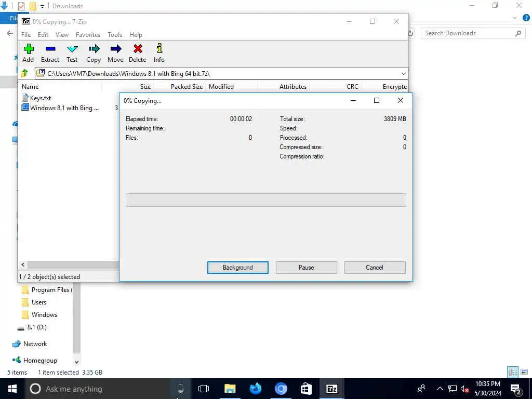532x399 pixels.
Task: Open the File menu in 7-Zip
Action: 26,35
